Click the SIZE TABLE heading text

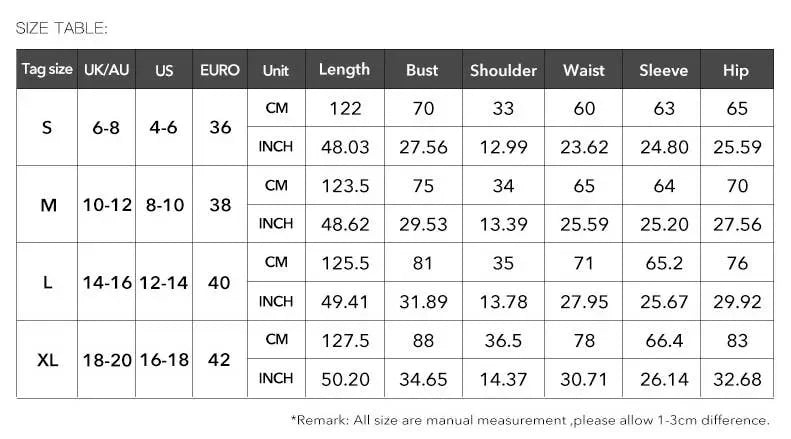coord(62,28)
